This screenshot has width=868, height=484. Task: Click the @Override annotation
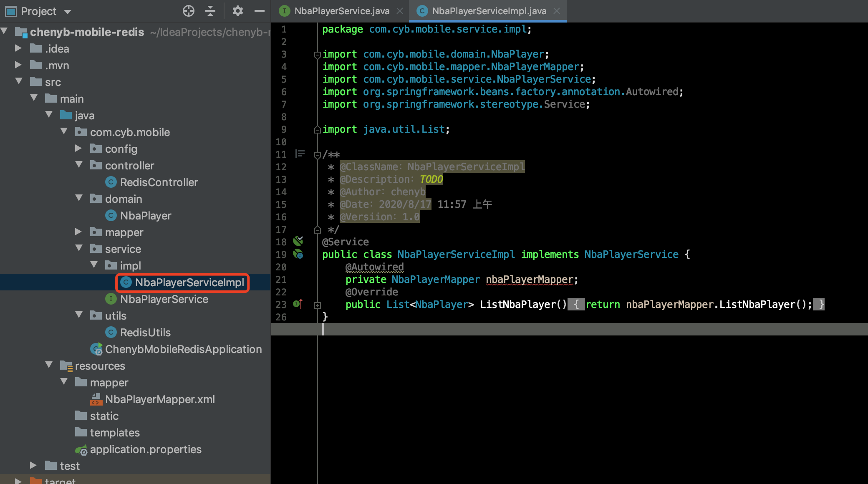(372, 292)
